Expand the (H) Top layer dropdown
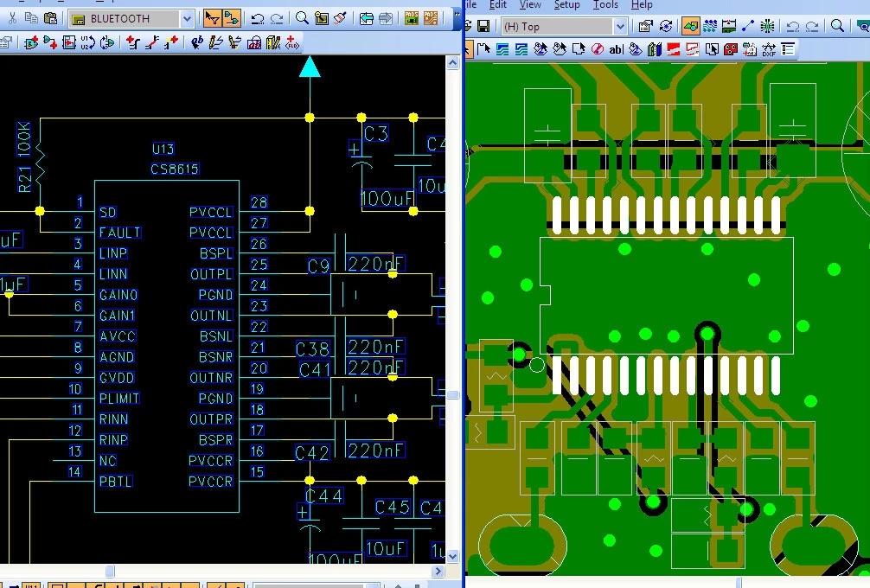The width and height of the screenshot is (870, 588). (619, 27)
